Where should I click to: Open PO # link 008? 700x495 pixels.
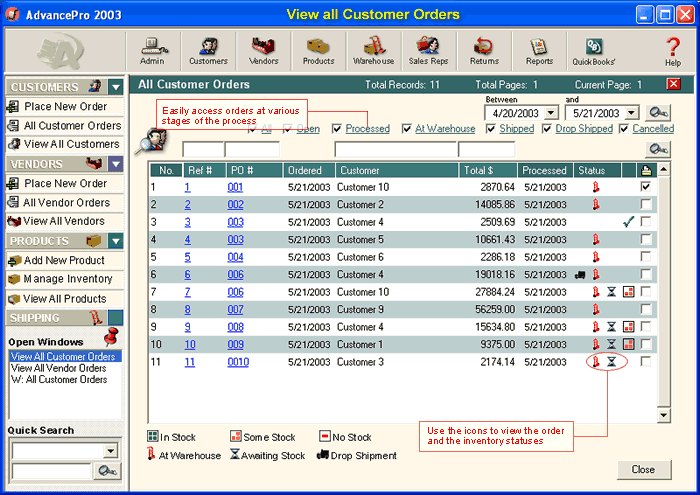[x=235, y=327]
